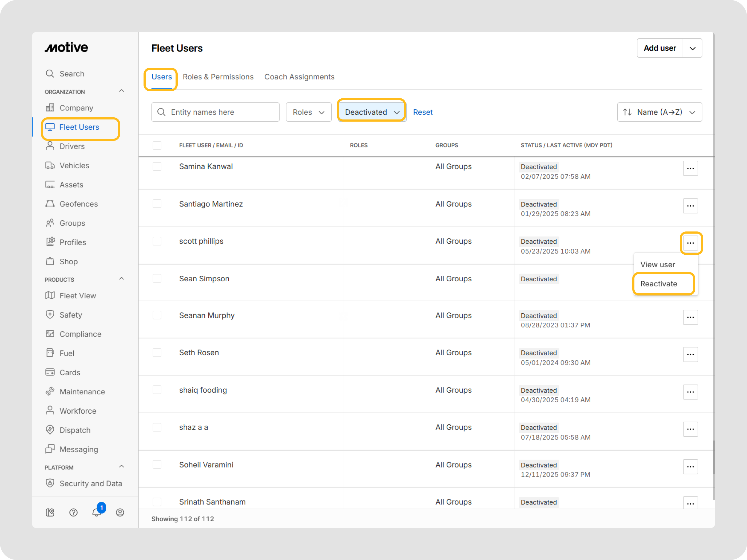747x560 pixels.
Task: Choose Reactivate from the context menu
Action: 658,283
